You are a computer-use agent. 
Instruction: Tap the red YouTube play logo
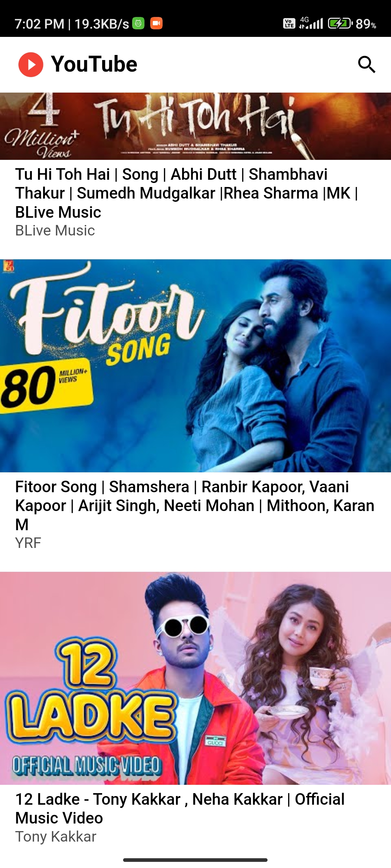pyautogui.click(x=31, y=65)
